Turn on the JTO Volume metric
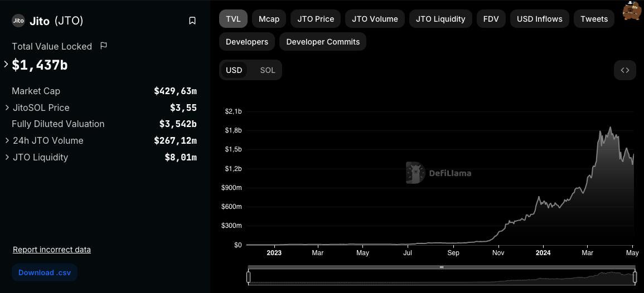644x293 pixels. [x=375, y=19]
